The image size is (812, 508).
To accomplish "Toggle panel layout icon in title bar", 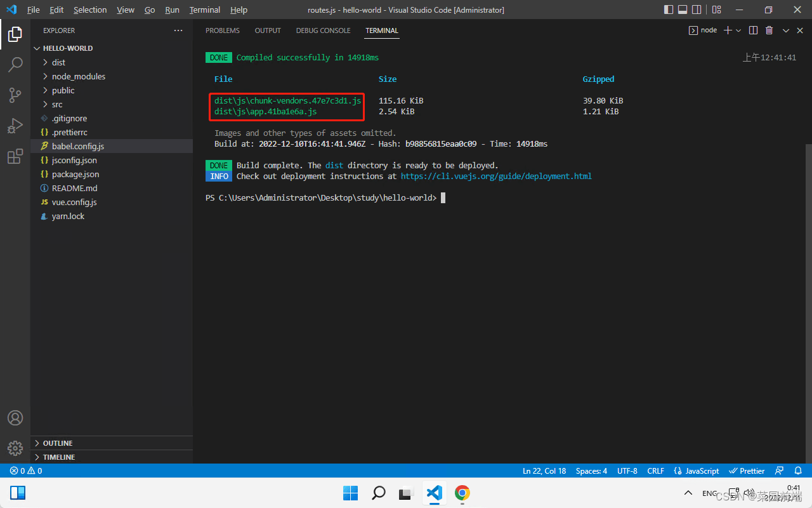I will click(x=683, y=10).
